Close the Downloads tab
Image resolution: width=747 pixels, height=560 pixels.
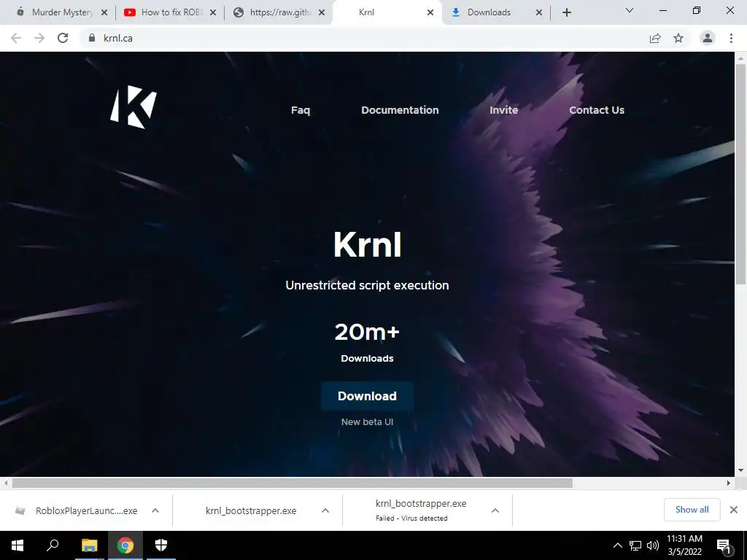coord(539,13)
